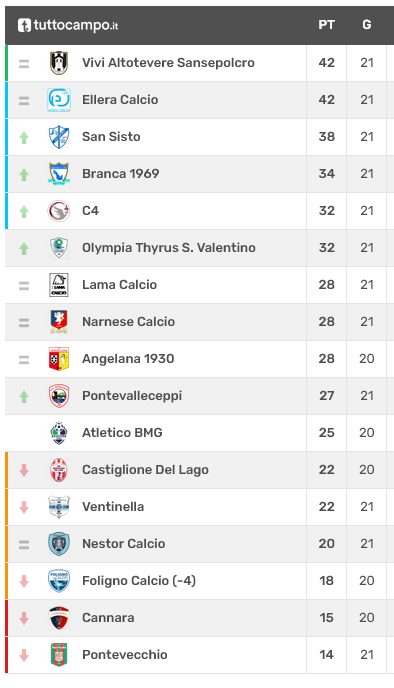Click the PT column header
Viewport: 394px width, 688px height.
pos(326,25)
